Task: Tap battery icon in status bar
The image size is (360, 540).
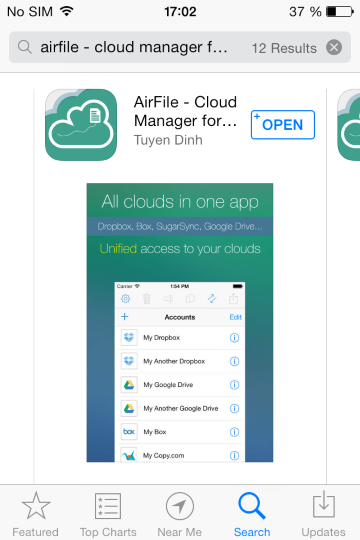Action: point(340,12)
